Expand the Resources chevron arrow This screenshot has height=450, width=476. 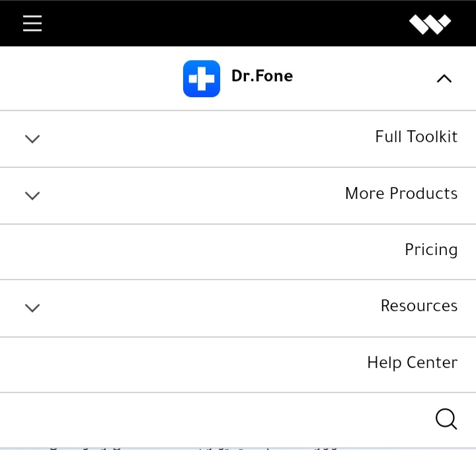point(32,308)
